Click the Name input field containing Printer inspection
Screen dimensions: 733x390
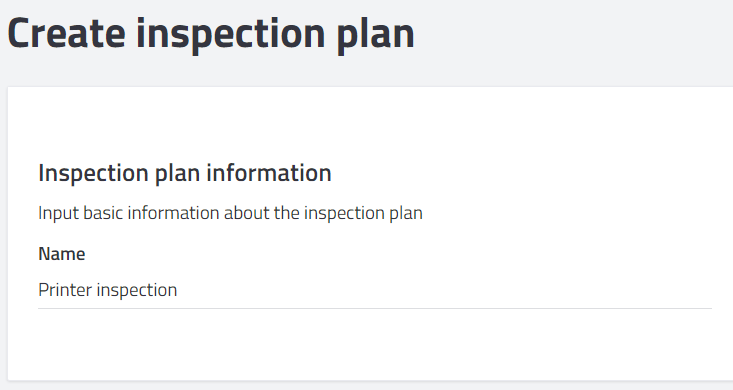point(374,290)
